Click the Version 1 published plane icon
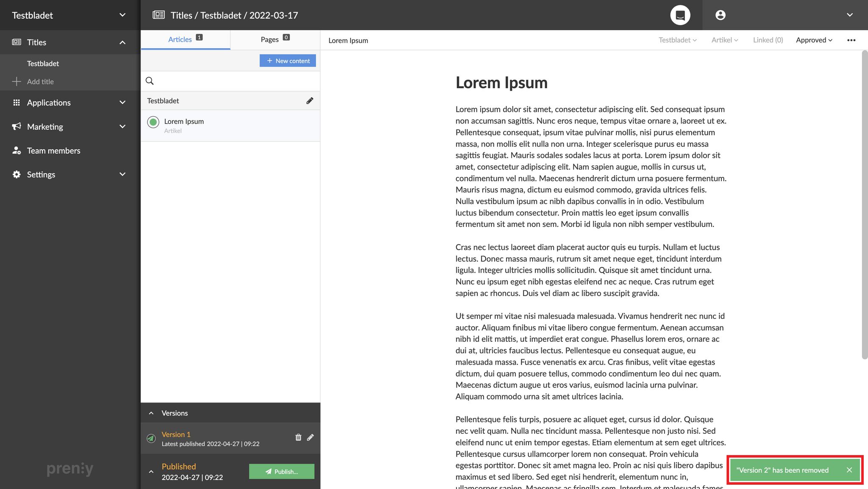Screen dimensions: 868x489 point(151,439)
